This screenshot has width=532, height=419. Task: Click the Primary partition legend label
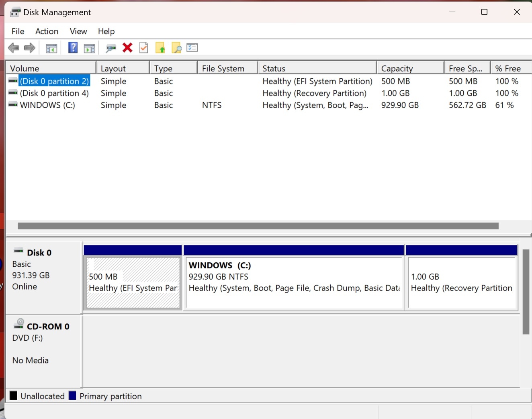(110, 396)
